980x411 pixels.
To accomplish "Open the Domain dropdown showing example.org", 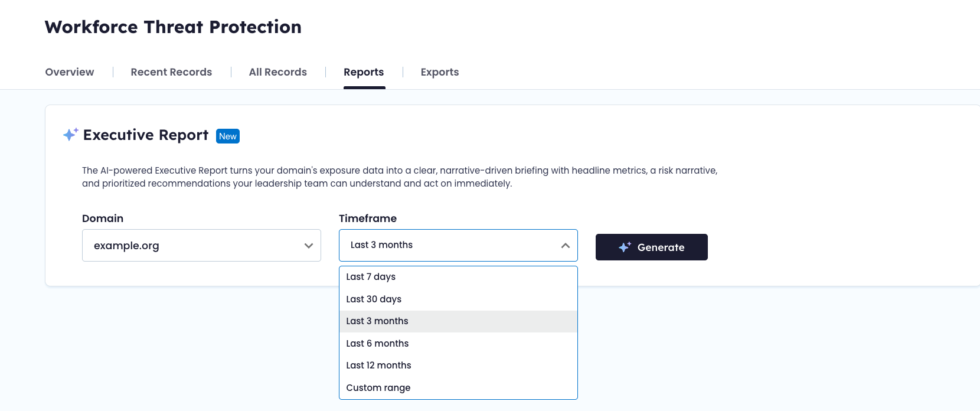I will [201, 246].
